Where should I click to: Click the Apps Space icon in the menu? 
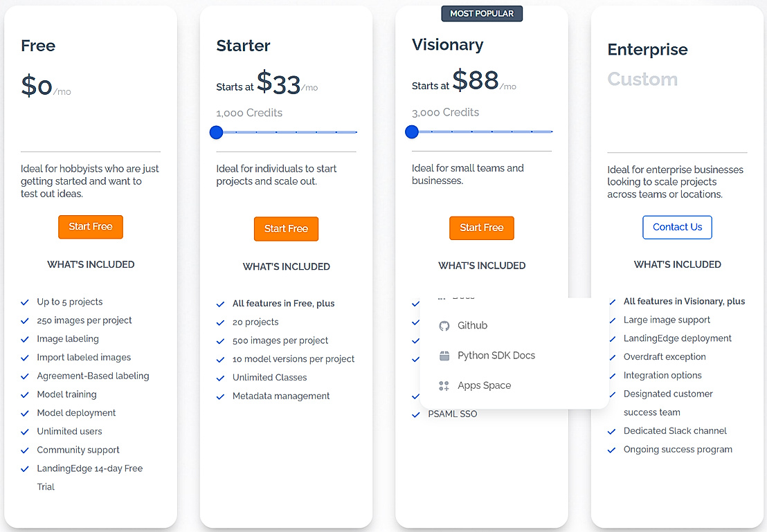(x=443, y=386)
